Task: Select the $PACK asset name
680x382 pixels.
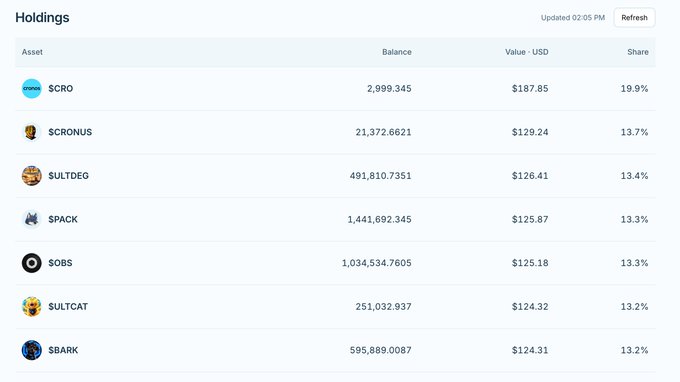Action: pos(63,219)
